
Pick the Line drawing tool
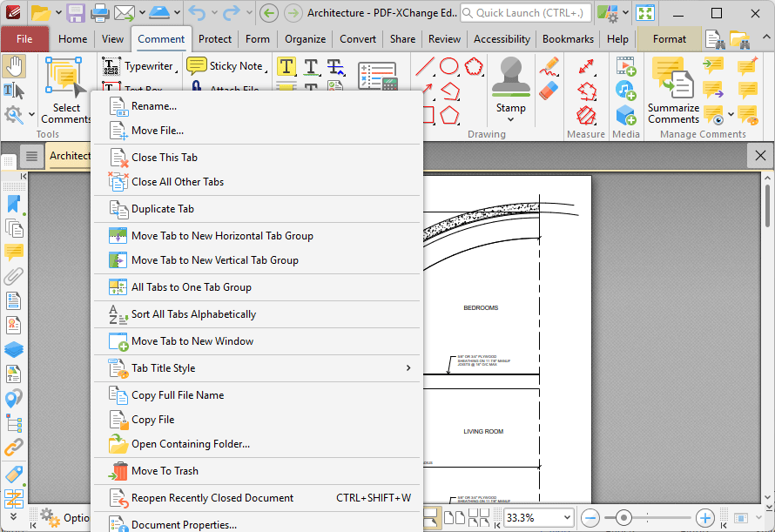(425, 66)
